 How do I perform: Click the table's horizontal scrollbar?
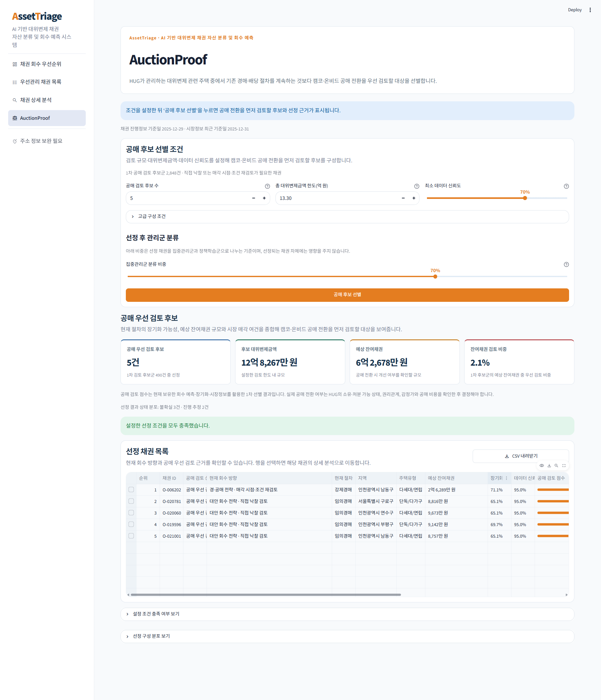click(x=266, y=595)
